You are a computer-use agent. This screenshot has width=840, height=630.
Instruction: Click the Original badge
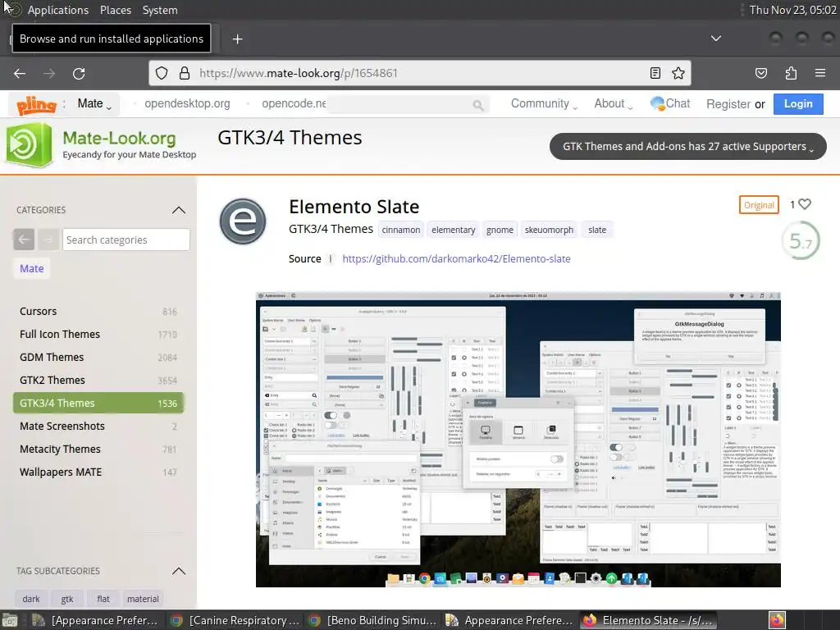759,204
